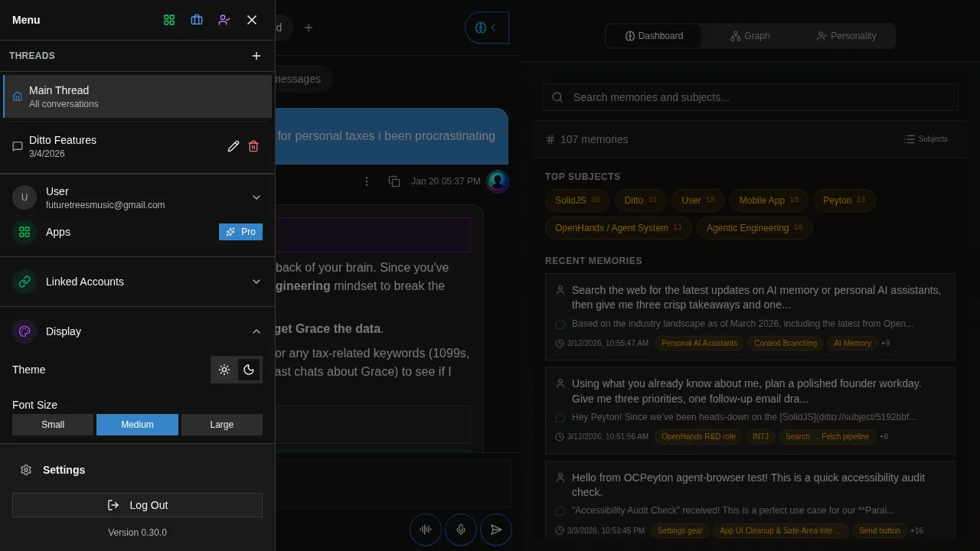Click the Pro badge next to Apps
This screenshot has height=551, width=980.
click(x=240, y=231)
